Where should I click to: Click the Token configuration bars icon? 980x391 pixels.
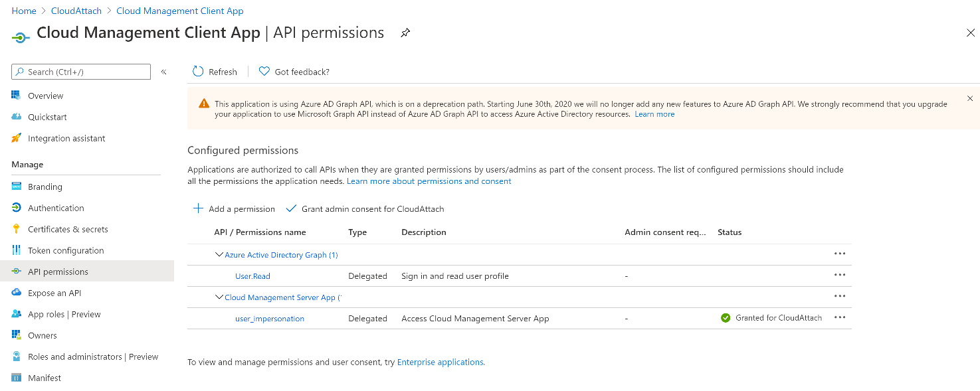point(17,250)
